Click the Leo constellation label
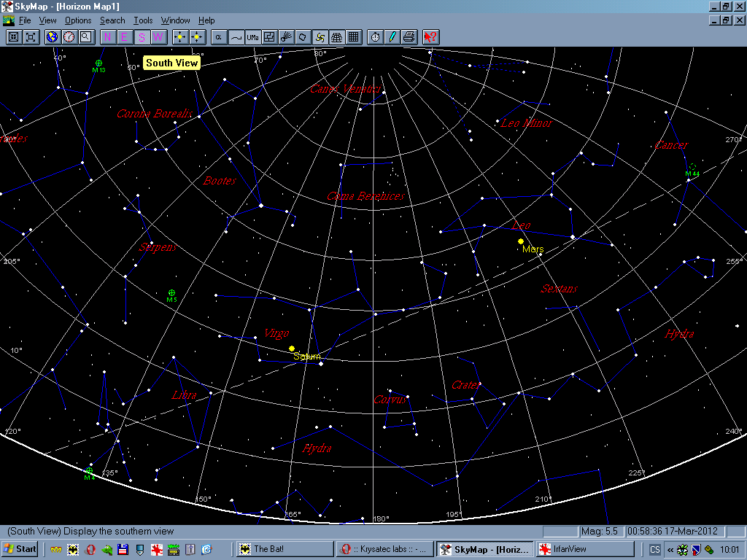The image size is (747, 560). coord(521,225)
